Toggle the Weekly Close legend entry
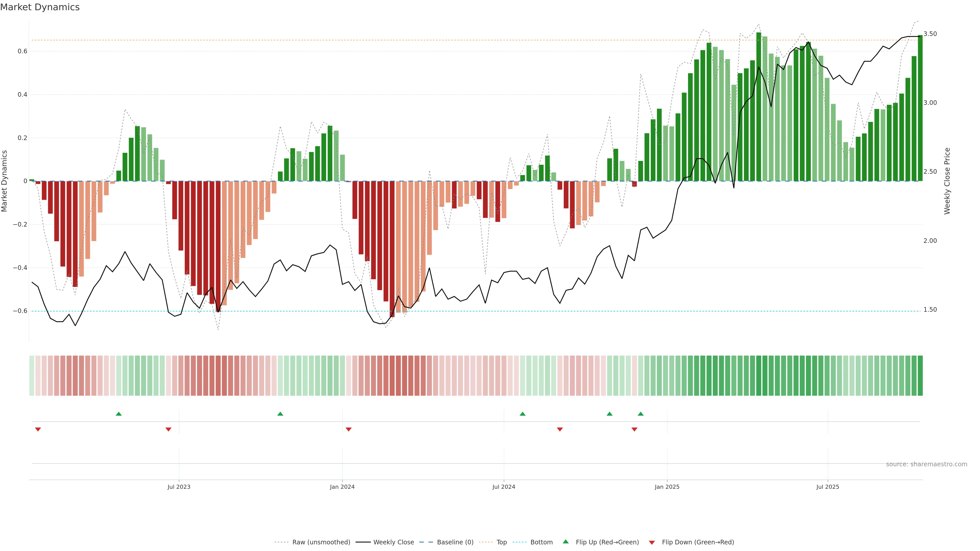This screenshot has height=551, width=980. pos(393,542)
